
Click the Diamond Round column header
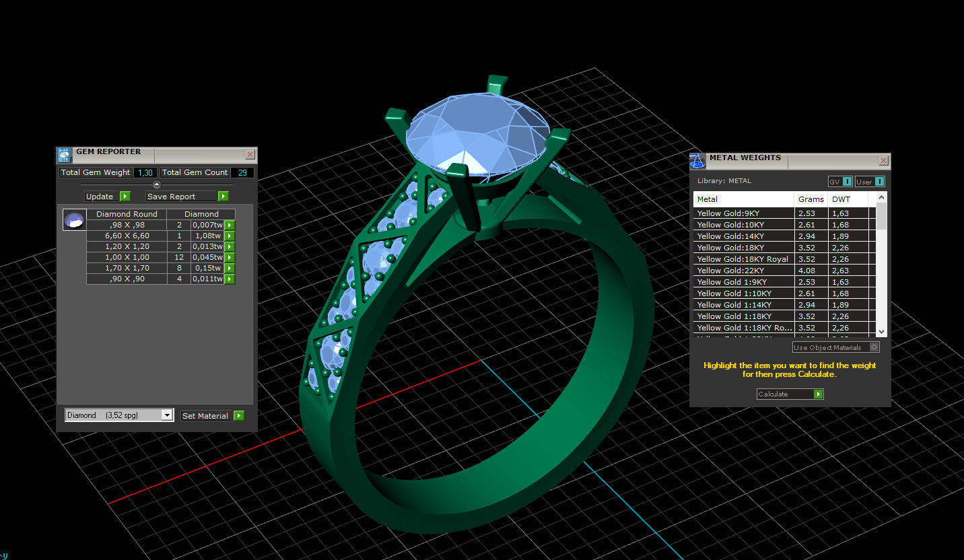click(127, 214)
